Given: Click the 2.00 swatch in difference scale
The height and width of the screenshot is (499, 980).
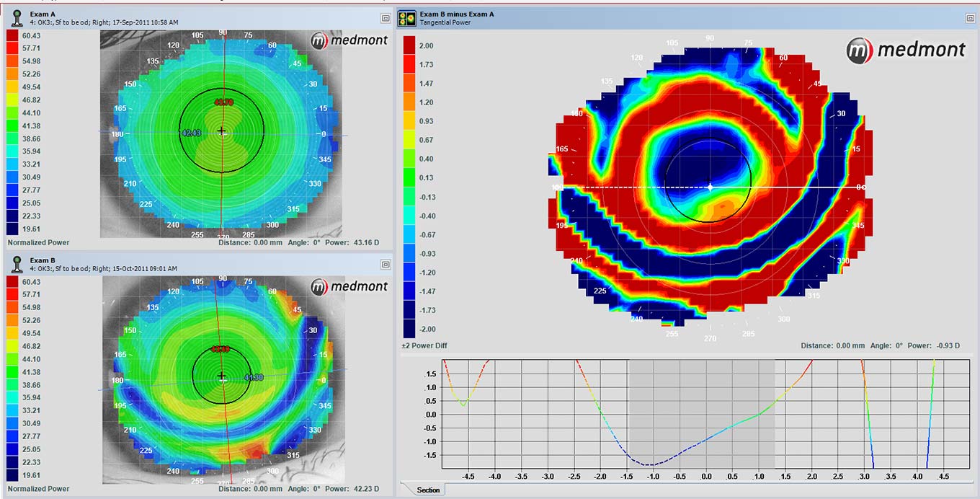Looking at the screenshot, I should (x=409, y=45).
